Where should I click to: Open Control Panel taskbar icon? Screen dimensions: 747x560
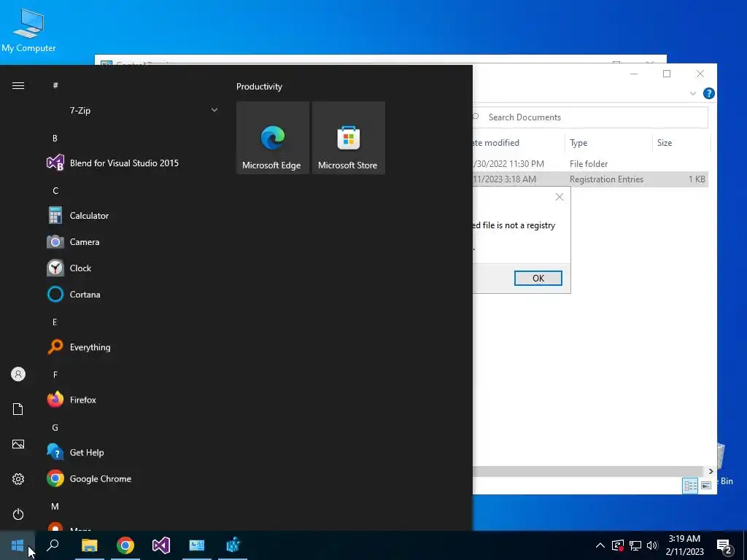[x=197, y=545]
